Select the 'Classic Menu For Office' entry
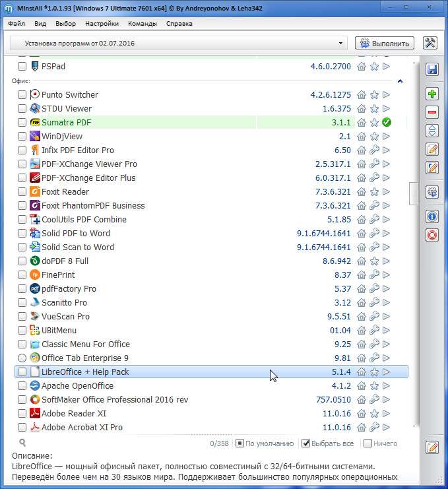Image resolution: width=448 pixels, height=489 pixels. (x=211, y=344)
